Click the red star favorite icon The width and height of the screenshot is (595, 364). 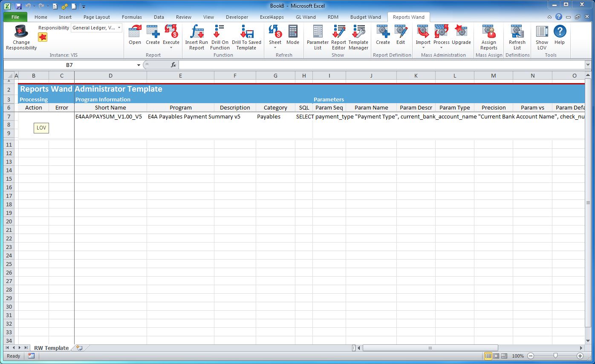pyautogui.click(x=43, y=37)
